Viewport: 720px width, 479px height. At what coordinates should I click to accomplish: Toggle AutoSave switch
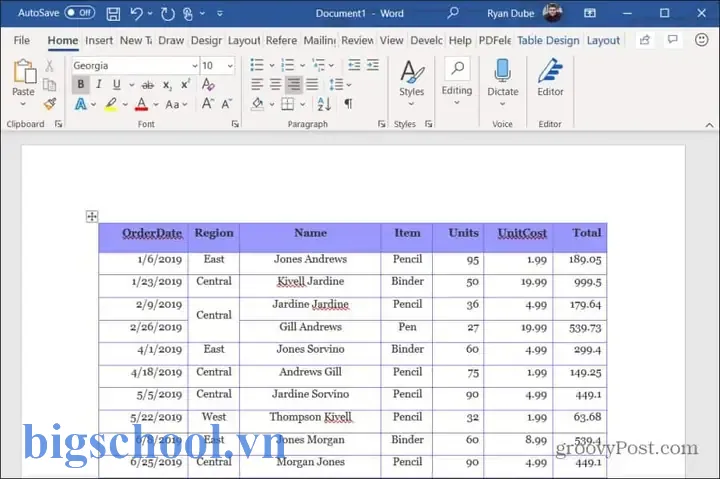(79, 12)
